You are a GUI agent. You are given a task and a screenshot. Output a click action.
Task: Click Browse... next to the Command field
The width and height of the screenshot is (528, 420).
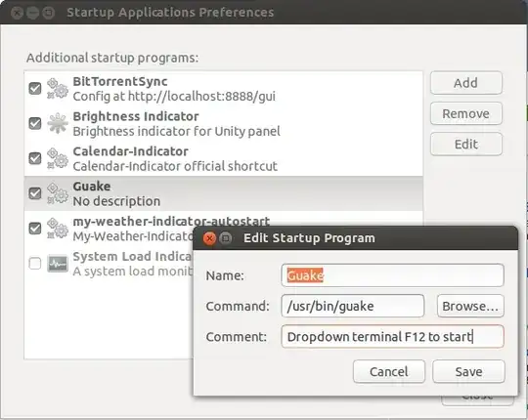coord(470,306)
